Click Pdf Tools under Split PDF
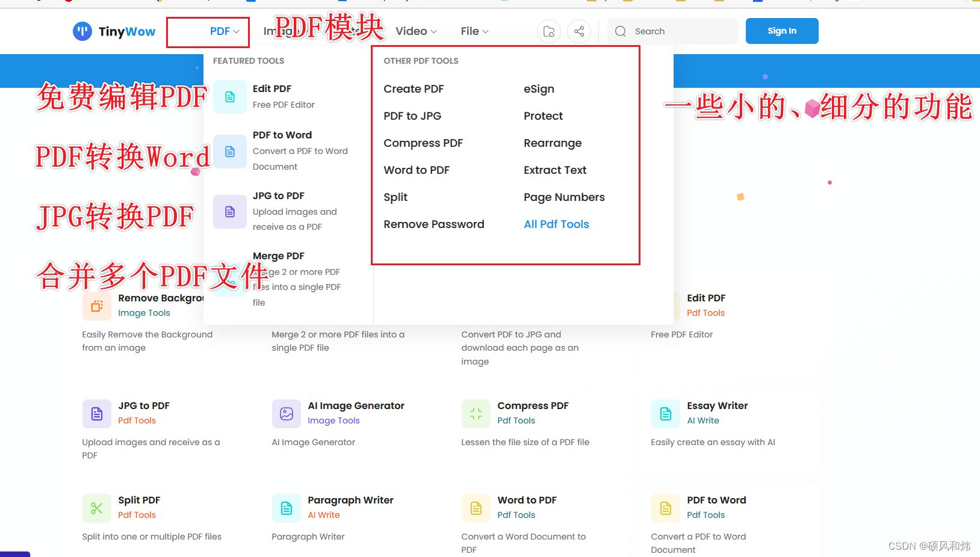Image resolution: width=980 pixels, height=557 pixels. pyautogui.click(x=137, y=515)
